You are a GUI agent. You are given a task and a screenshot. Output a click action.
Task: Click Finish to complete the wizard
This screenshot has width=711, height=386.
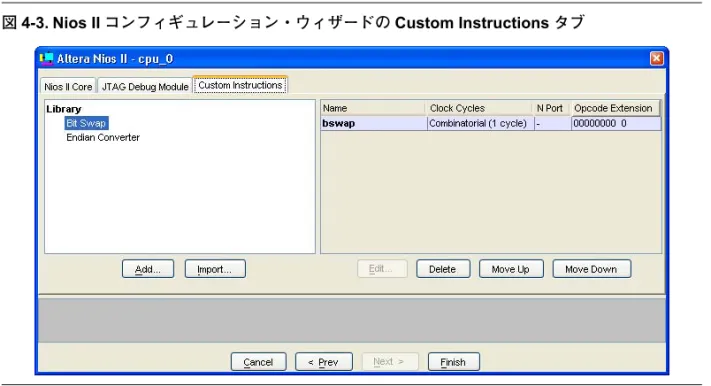pyautogui.click(x=453, y=362)
